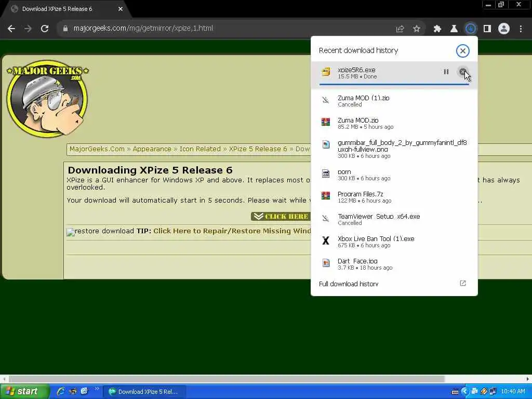532x399 pixels.
Task: Click the Dart_Face.jpg image icon
Action: (326, 262)
